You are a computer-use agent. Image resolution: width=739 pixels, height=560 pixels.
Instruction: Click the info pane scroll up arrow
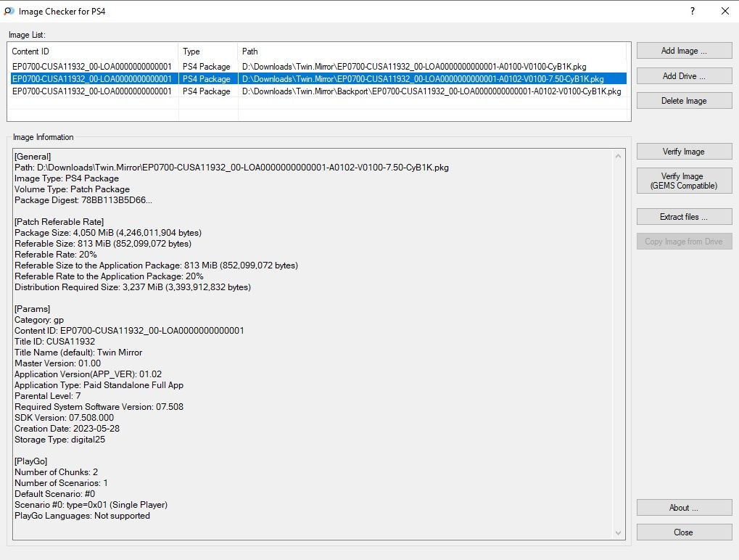point(619,156)
